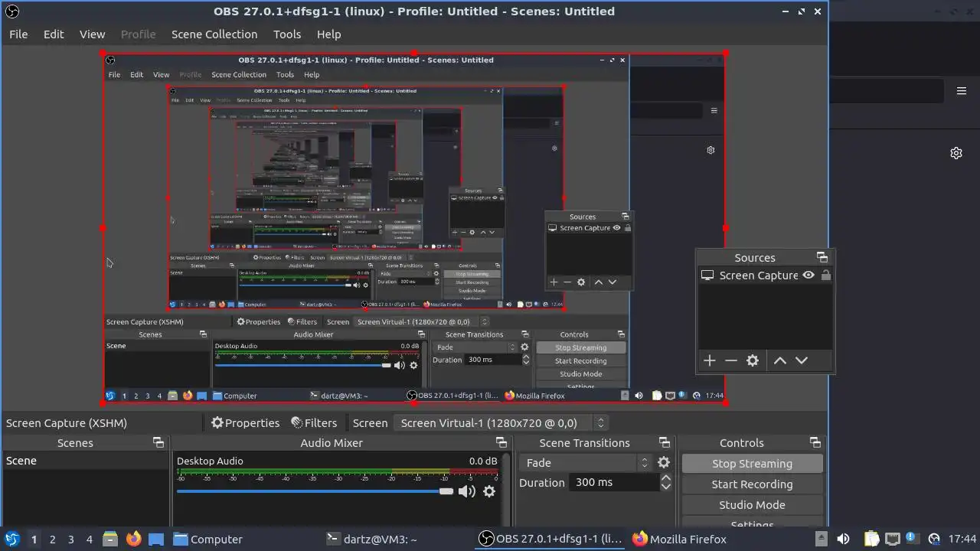Open the Scene Collection menu

(214, 34)
